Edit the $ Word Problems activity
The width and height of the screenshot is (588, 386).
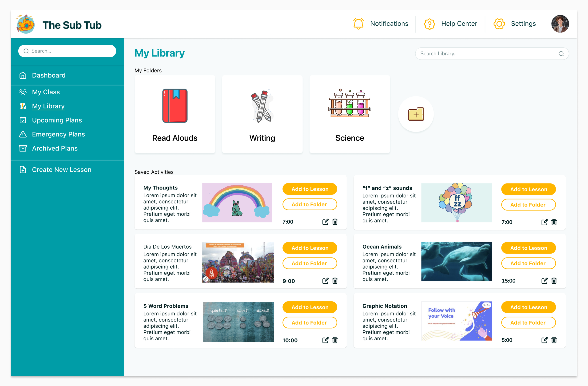pos(325,340)
